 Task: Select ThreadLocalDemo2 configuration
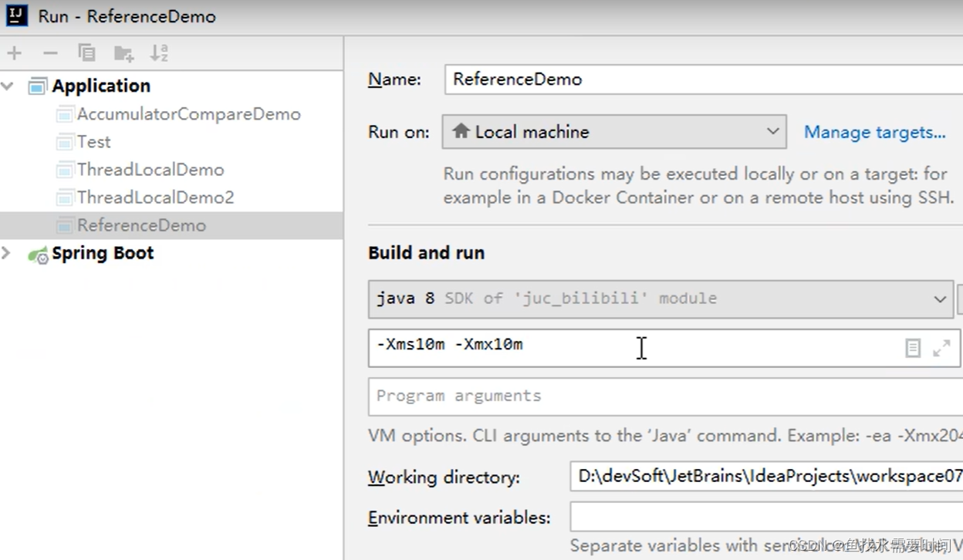(x=155, y=197)
